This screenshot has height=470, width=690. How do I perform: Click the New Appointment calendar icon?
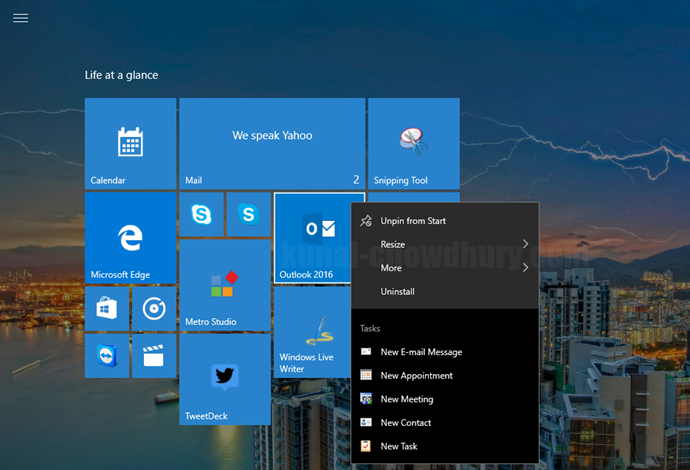(366, 375)
